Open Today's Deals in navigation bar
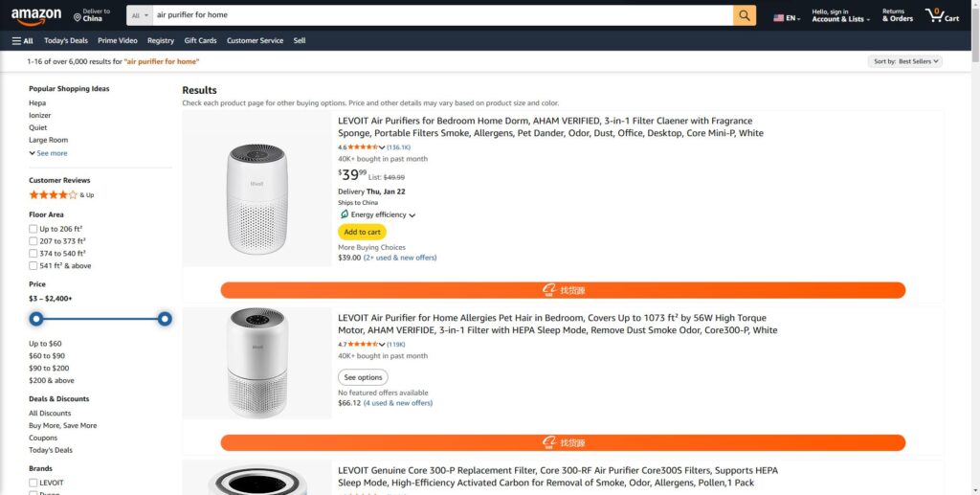 [66, 41]
